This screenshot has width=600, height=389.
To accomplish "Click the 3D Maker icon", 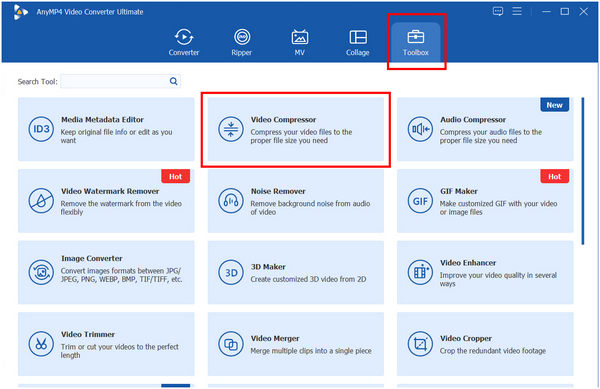I will pos(231,272).
